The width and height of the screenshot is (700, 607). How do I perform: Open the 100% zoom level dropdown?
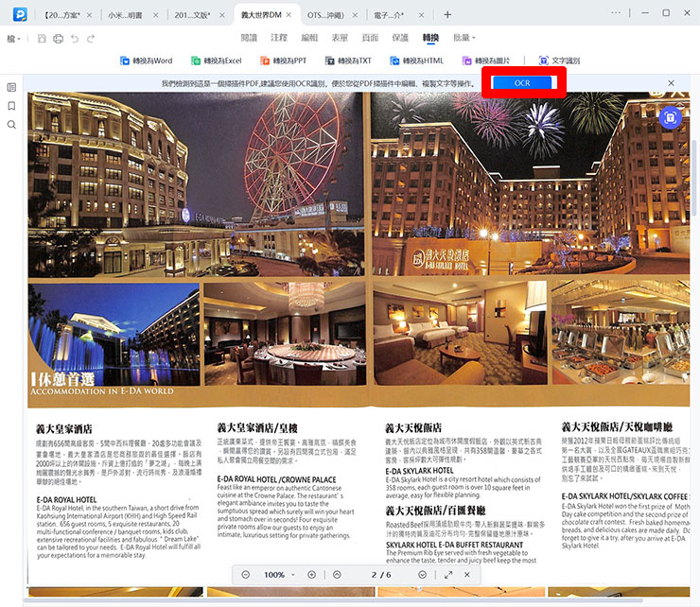point(279,575)
